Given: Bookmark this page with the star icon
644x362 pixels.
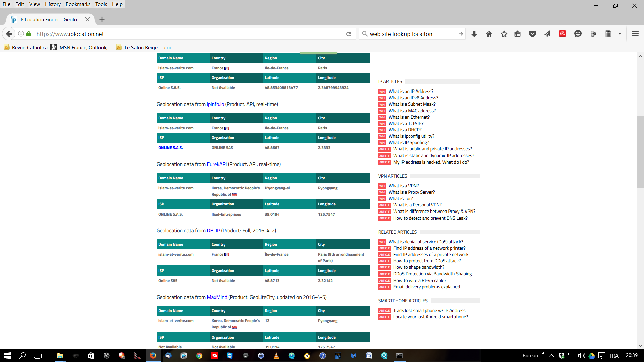Looking at the screenshot, I should point(504,34).
